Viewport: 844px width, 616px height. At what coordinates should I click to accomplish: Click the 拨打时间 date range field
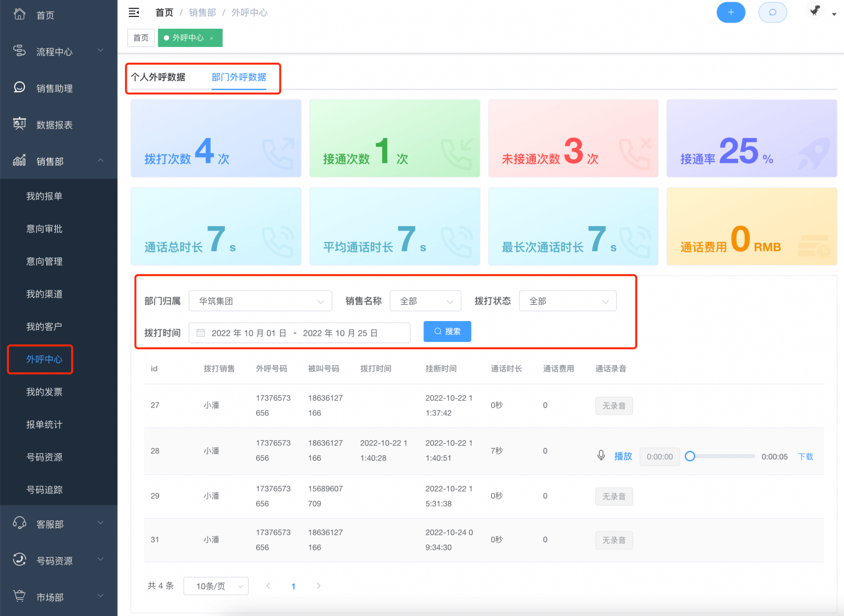300,333
